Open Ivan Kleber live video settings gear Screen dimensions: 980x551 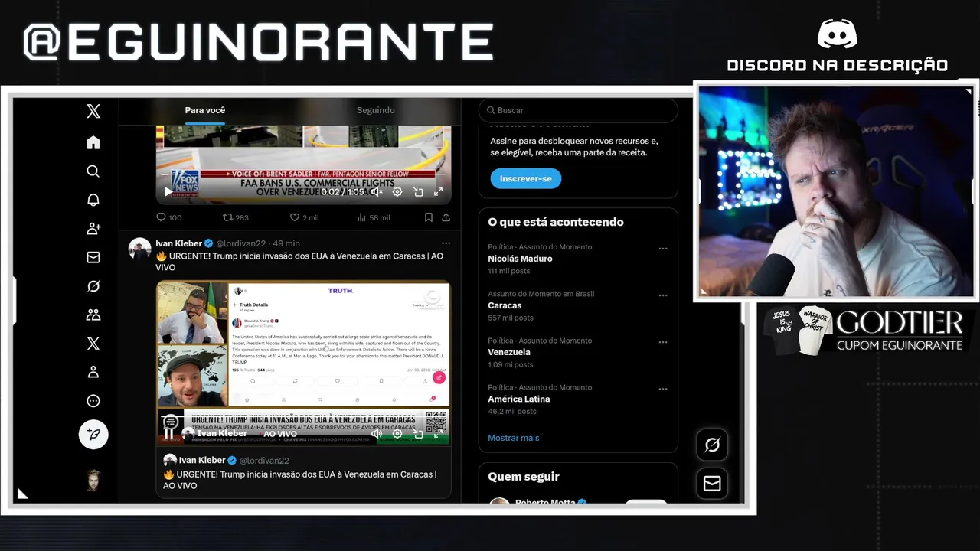[397, 434]
